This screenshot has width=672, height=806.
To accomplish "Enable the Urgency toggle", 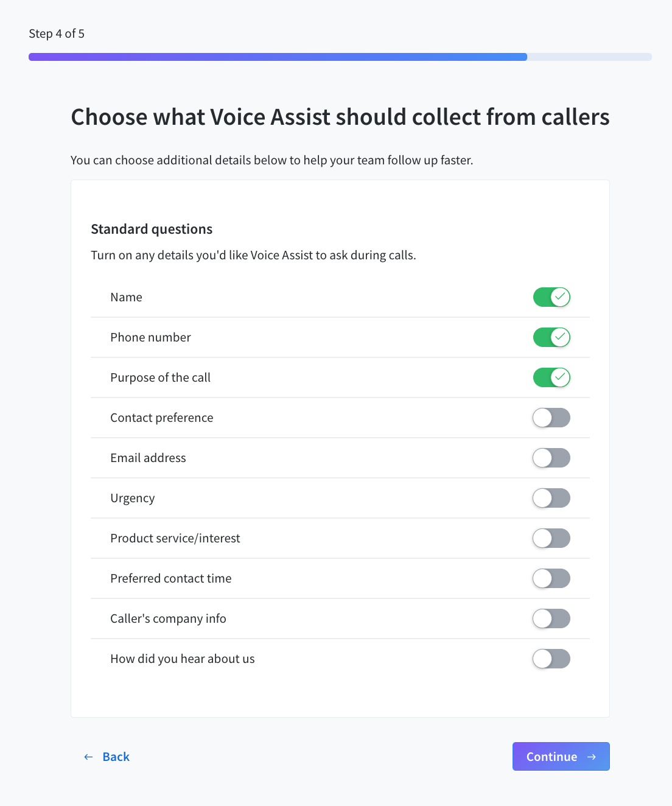I will [x=551, y=498].
